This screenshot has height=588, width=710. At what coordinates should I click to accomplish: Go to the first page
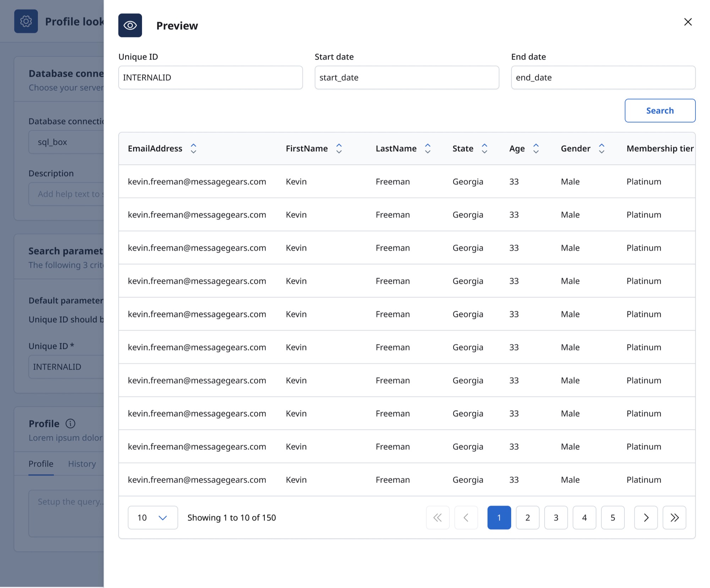point(438,517)
